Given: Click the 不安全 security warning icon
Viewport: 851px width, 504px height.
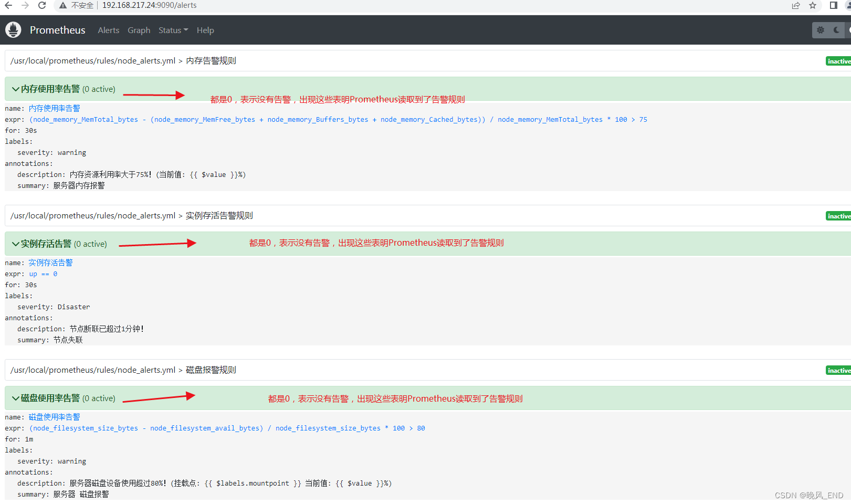Looking at the screenshot, I should point(62,5).
